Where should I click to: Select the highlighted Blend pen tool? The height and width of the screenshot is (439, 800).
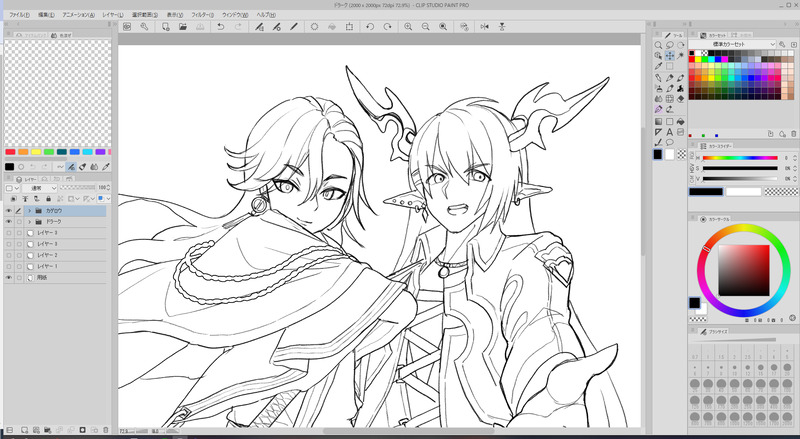coord(658,109)
